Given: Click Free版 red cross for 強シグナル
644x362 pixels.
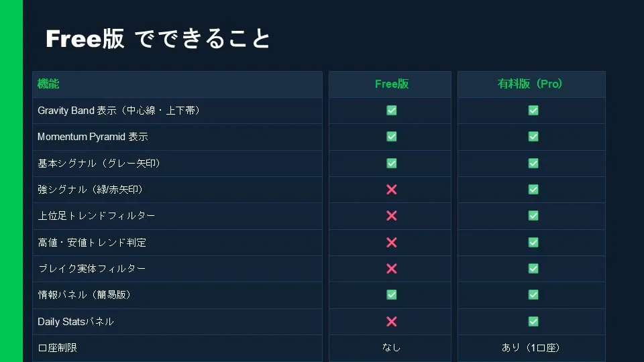Looking at the screenshot, I should point(392,190).
